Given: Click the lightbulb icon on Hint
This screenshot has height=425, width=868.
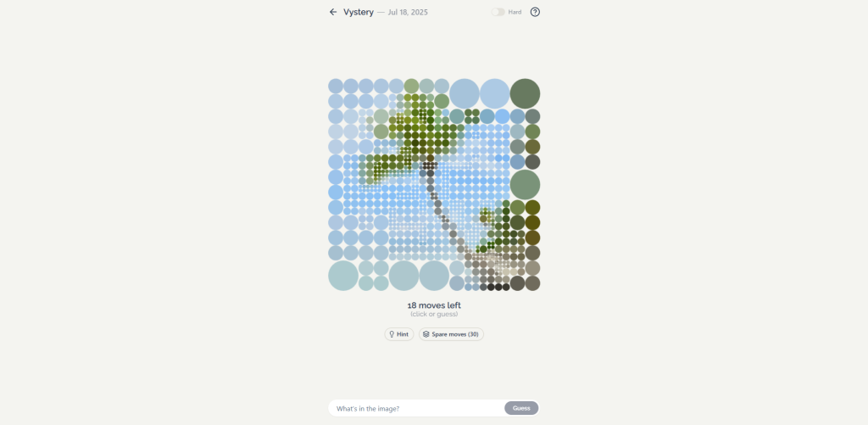Looking at the screenshot, I should (x=392, y=334).
